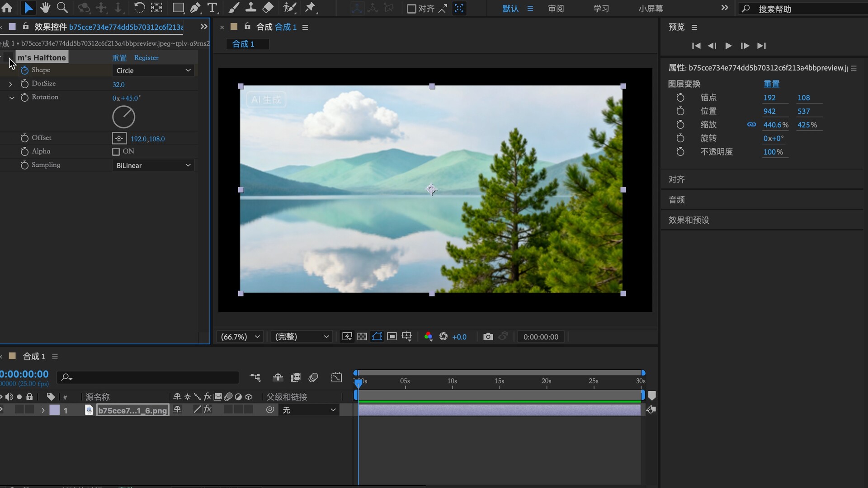868x488 pixels.
Task: Click the Rotation angle dial
Action: tap(123, 117)
